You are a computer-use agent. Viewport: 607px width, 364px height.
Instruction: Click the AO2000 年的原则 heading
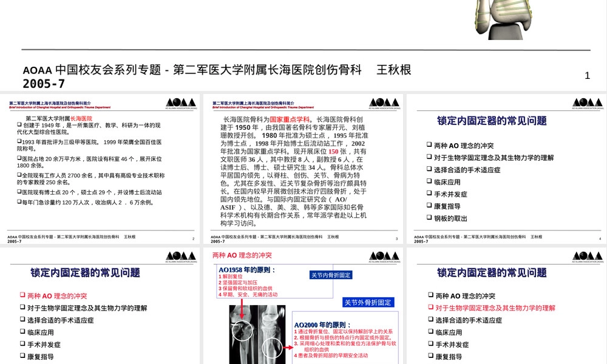pyautogui.click(x=322, y=325)
